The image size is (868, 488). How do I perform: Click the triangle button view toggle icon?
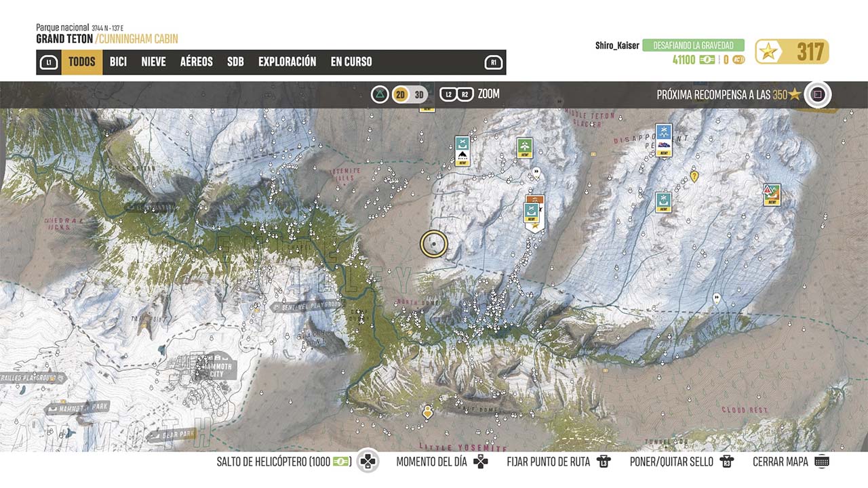click(x=380, y=95)
